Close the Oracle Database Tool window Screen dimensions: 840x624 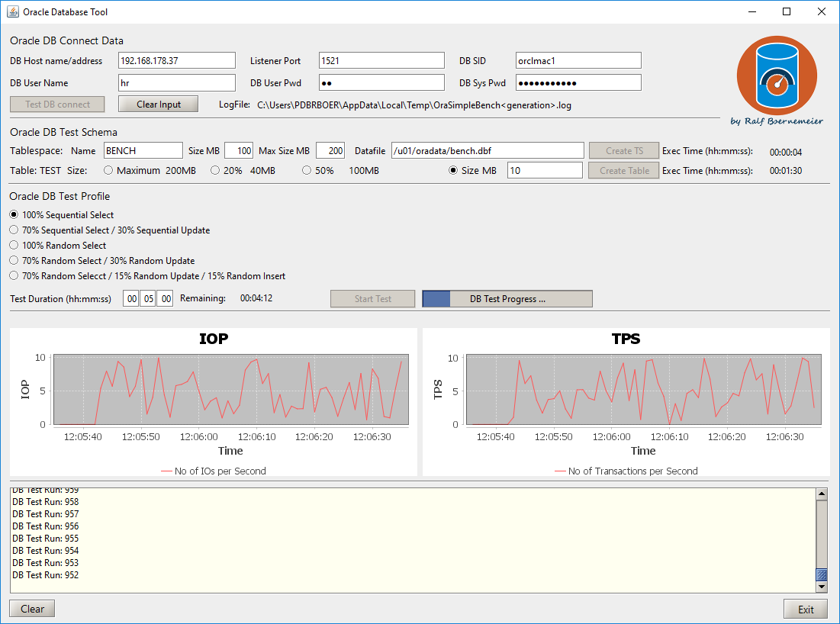coord(821,11)
